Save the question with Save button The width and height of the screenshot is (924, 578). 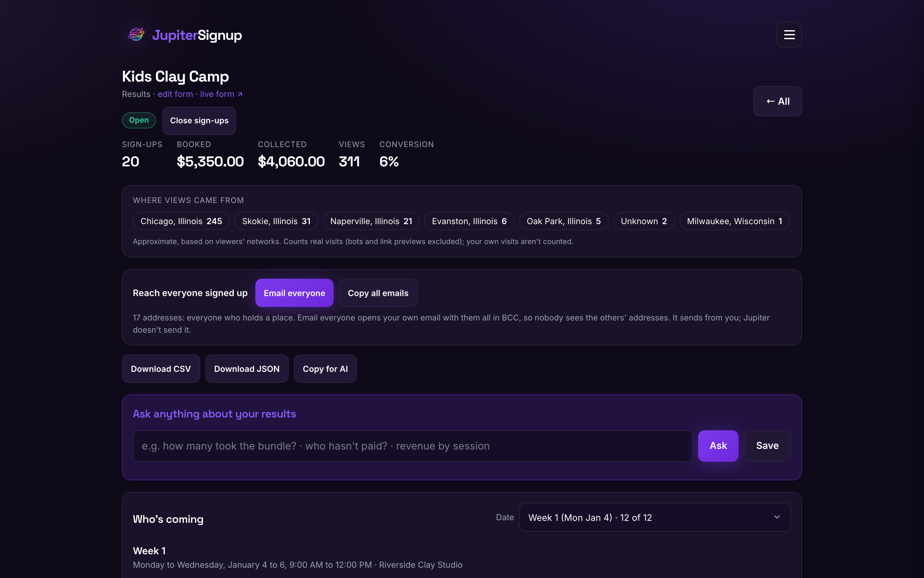point(767,446)
